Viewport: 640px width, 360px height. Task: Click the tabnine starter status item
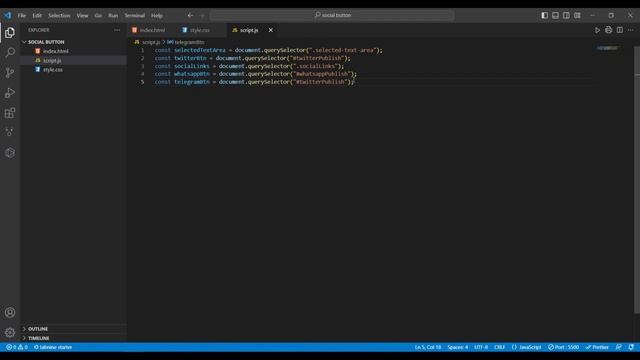pos(53,347)
